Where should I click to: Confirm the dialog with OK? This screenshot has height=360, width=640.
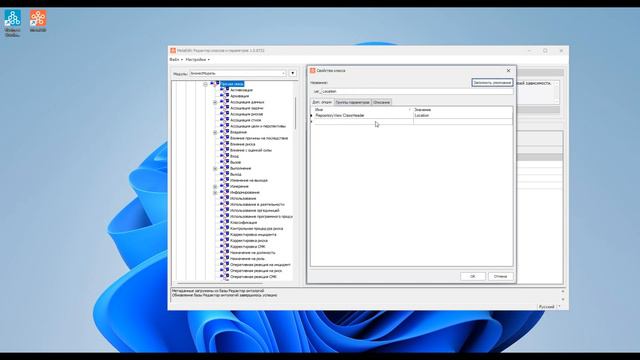pos(473,276)
